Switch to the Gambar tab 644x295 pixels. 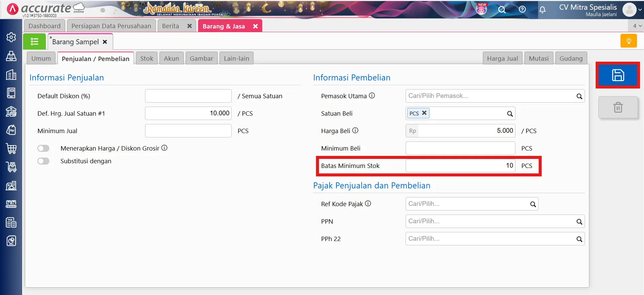point(201,58)
